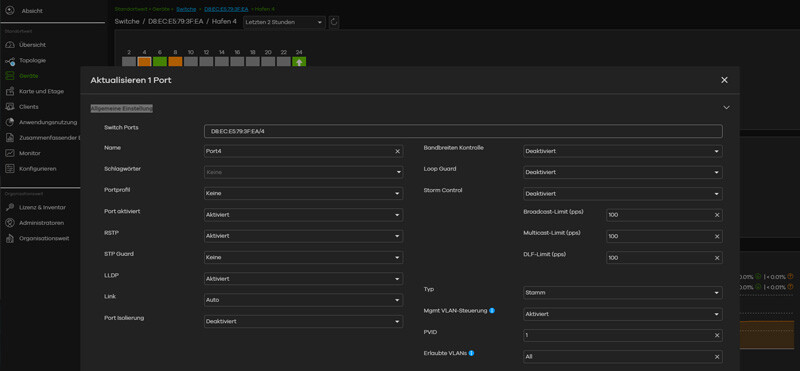Select green port 6 on switch panel

[x=160, y=62]
